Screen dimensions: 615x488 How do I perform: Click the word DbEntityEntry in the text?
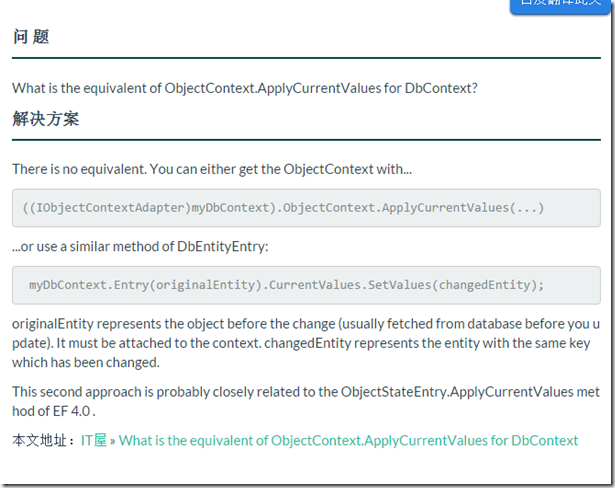coord(221,246)
